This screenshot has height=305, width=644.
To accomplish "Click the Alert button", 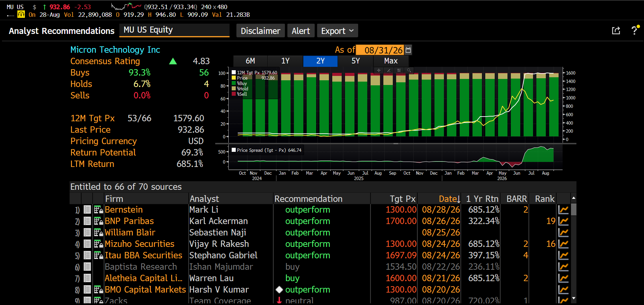I will [x=301, y=31].
